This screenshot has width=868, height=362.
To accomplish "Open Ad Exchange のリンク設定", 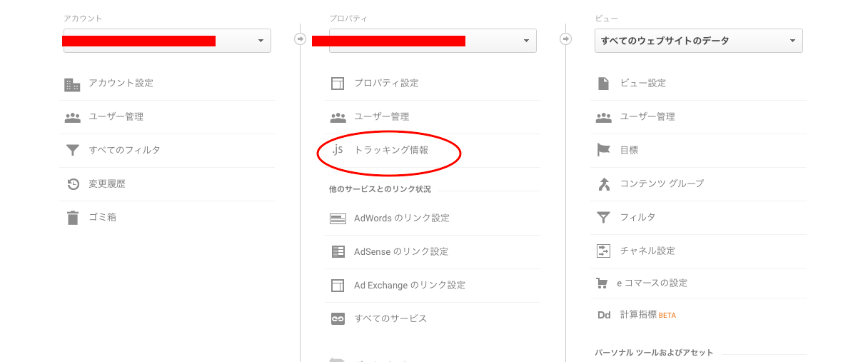I will (409, 286).
